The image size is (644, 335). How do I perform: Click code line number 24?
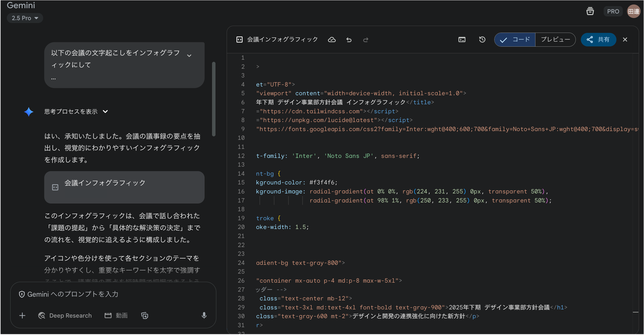pyautogui.click(x=241, y=263)
